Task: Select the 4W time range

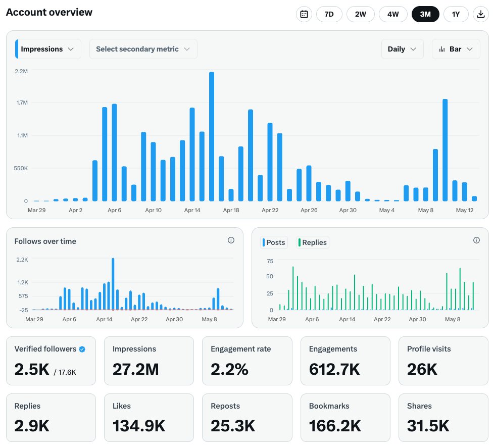Action: click(x=393, y=14)
